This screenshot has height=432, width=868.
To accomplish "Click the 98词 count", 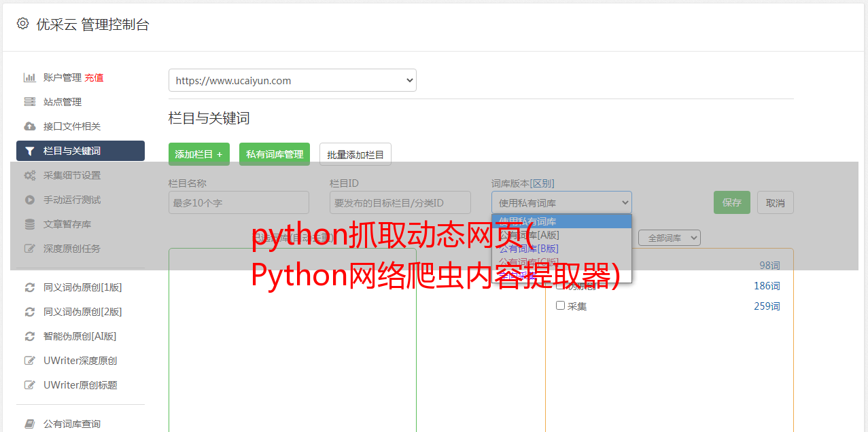I will [x=769, y=266].
